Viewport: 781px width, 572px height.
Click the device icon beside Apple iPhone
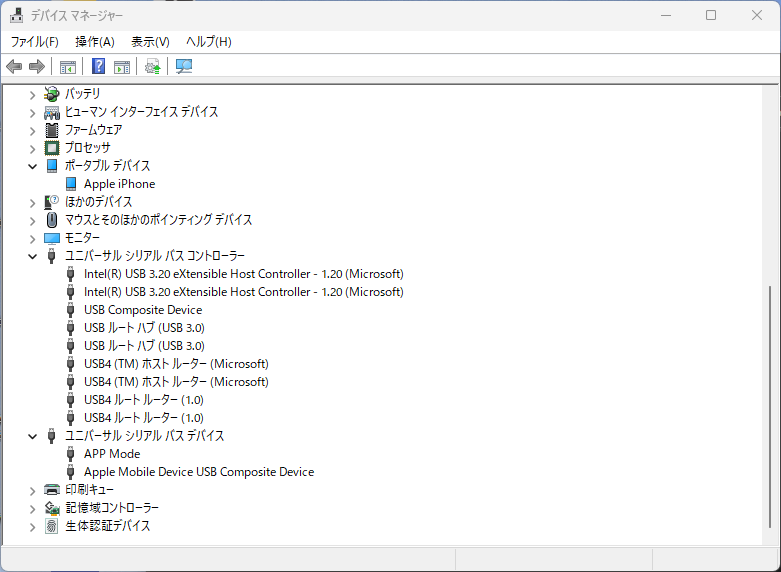point(71,184)
